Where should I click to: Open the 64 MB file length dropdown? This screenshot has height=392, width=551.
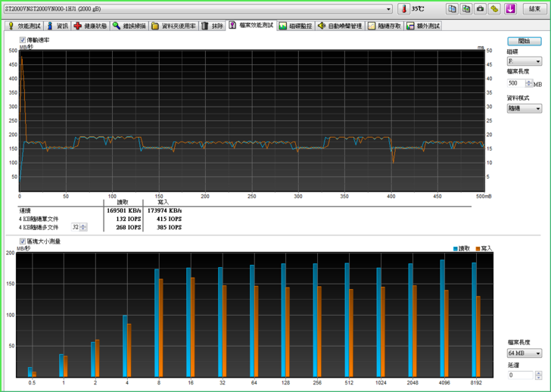tap(538, 353)
